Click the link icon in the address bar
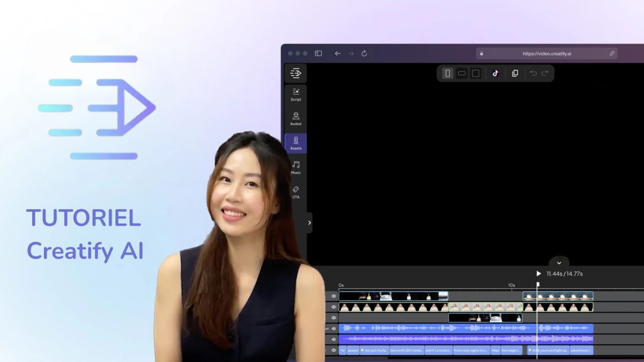The height and width of the screenshot is (362, 644). coord(612,54)
